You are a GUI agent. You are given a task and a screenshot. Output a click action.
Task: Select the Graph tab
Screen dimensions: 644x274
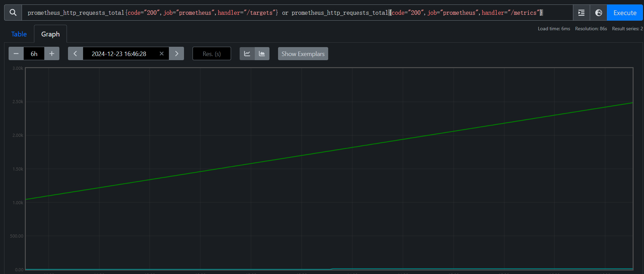click(x=50, y=34)
